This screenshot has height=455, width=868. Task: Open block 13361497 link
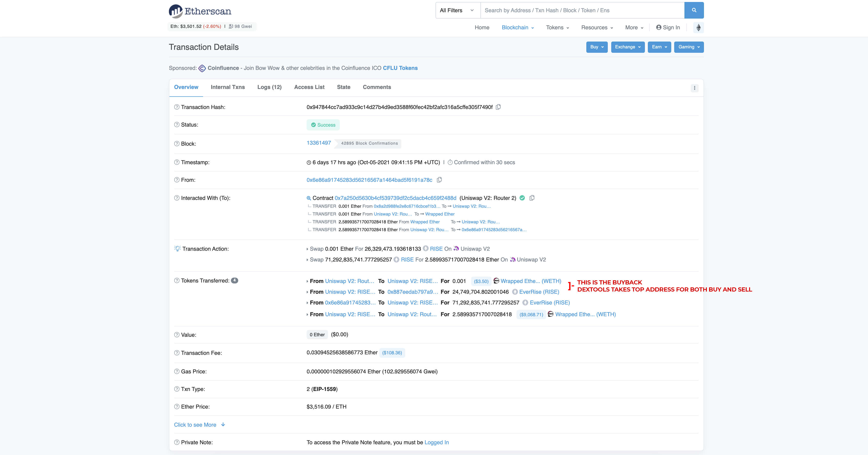[x=319, y=143]
